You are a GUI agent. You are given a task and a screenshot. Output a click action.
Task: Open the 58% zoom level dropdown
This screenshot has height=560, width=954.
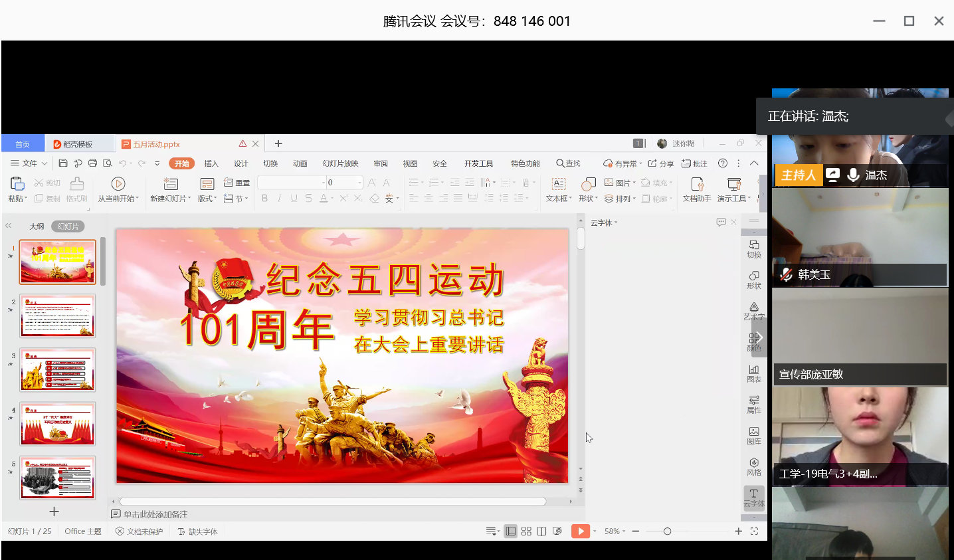click(x=615, y=531)
